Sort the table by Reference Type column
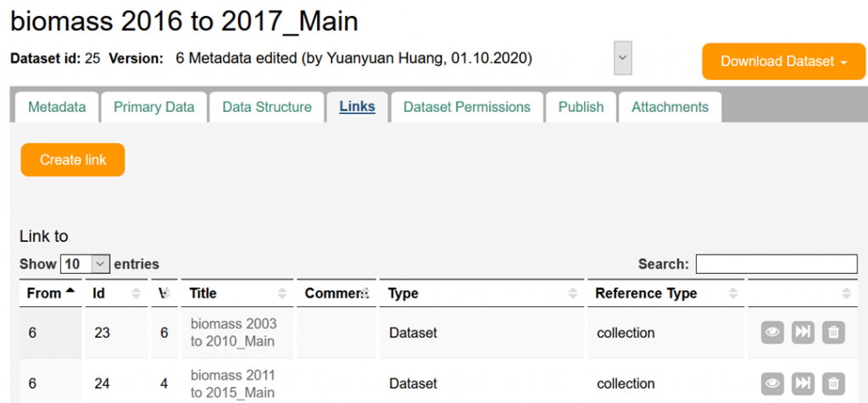The width and height of the screenshot is (868, 403). 666,294
